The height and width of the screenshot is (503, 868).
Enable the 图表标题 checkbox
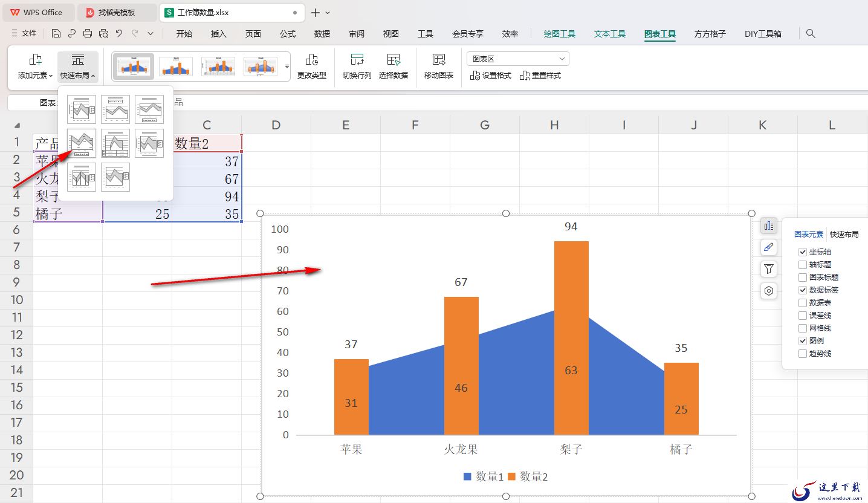pyautogui.click(x=803, y=277)
